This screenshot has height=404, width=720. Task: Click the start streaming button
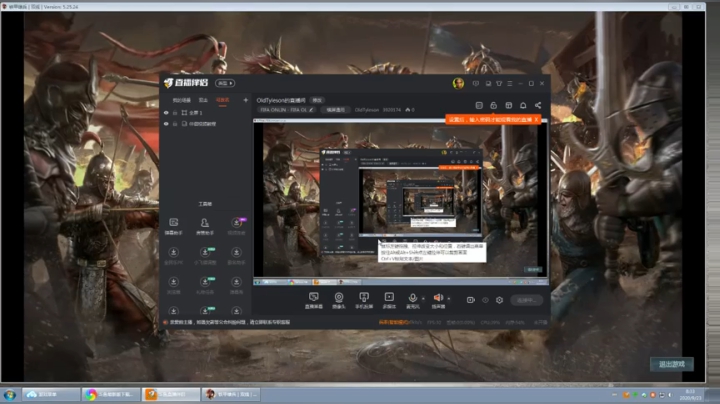coord(527,300)
